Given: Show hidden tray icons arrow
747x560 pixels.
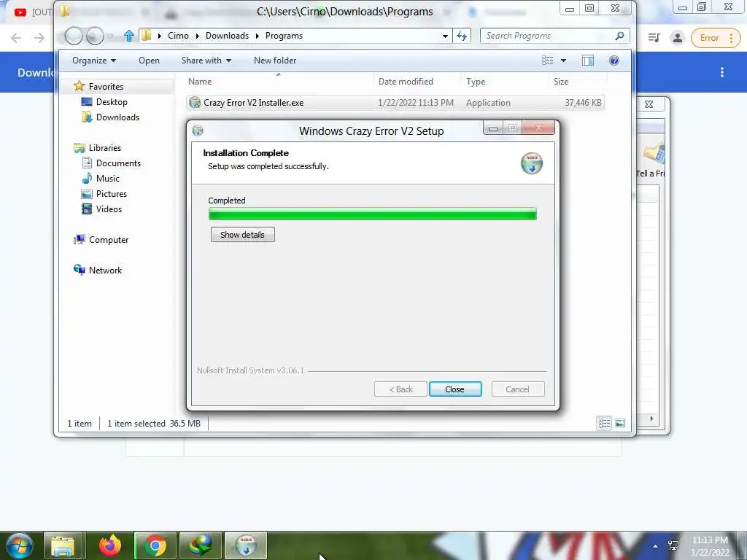Looking at the screenshot, I should coord(656,546).
